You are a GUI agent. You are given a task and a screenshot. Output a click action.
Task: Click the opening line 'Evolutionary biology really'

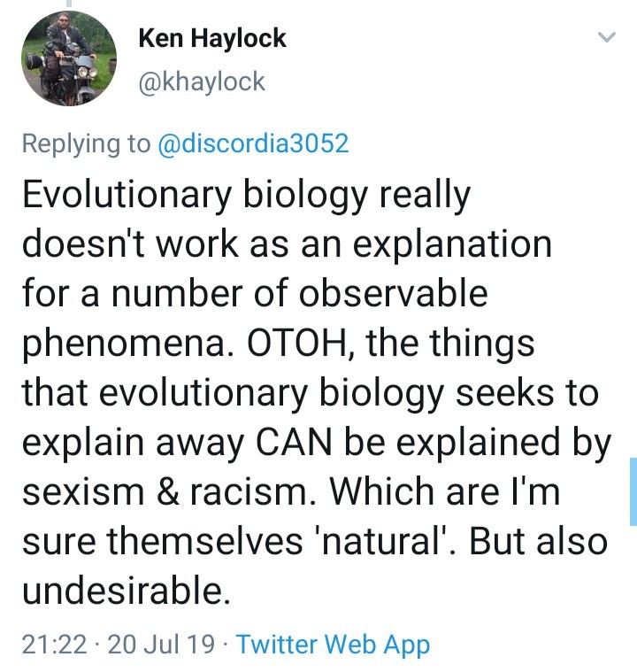(x=246, y=197)
